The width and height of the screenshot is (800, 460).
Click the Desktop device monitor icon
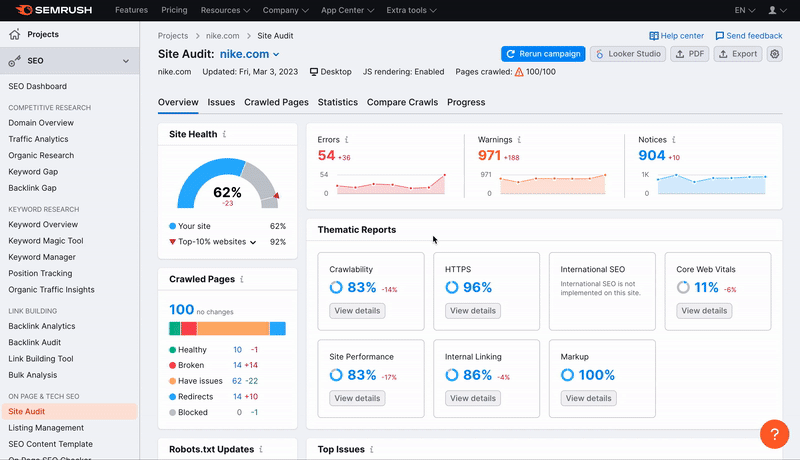point(314,72)
